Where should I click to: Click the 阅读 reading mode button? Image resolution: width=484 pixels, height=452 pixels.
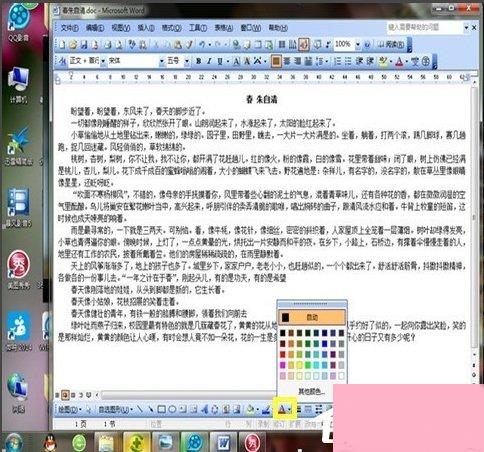pyautogui.click(x=391, y=44)
